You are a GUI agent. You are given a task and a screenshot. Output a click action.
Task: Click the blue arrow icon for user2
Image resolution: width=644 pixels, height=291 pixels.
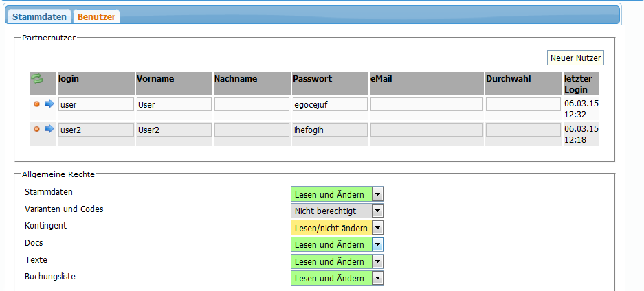(49, 129)
